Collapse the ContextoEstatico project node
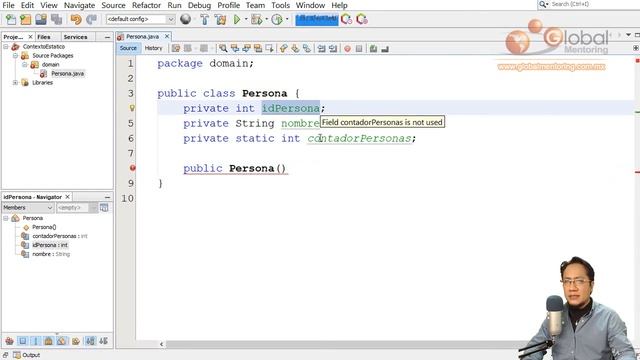Viewport: 640px width, 360px height. [x=6, y=47]
